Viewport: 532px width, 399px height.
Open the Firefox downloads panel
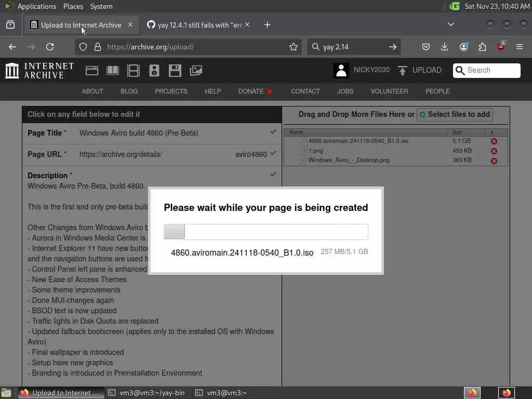[445, 47]
